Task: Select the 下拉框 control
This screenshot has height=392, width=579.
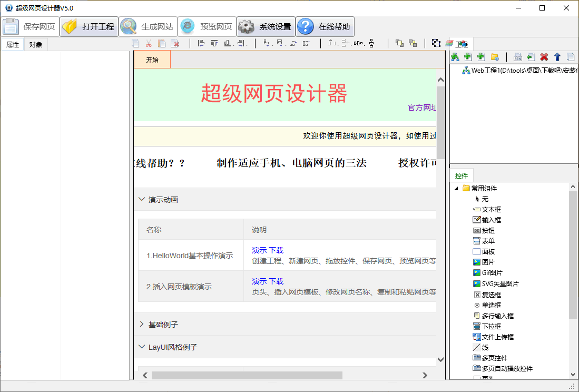Action: pos(487,326)
